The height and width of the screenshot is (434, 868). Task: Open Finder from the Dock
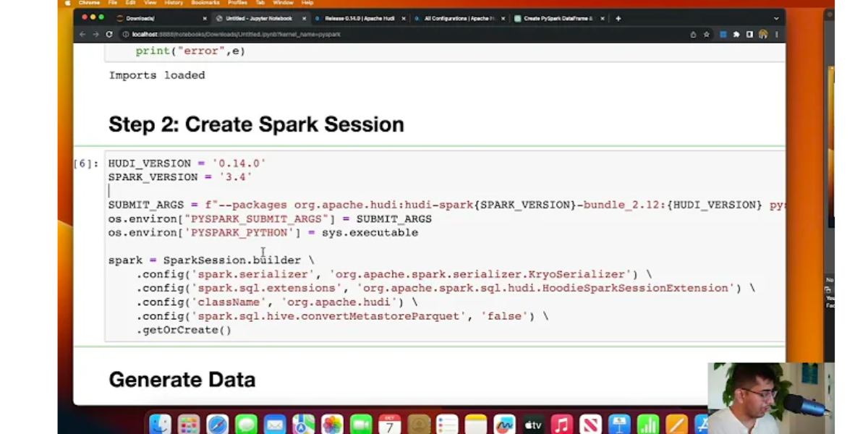click(160, 425)
